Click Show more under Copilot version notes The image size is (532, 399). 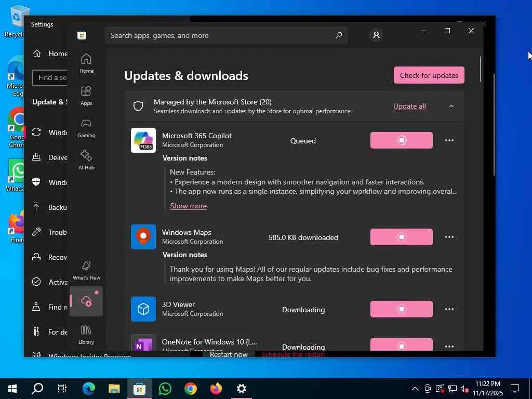point(188,206)
